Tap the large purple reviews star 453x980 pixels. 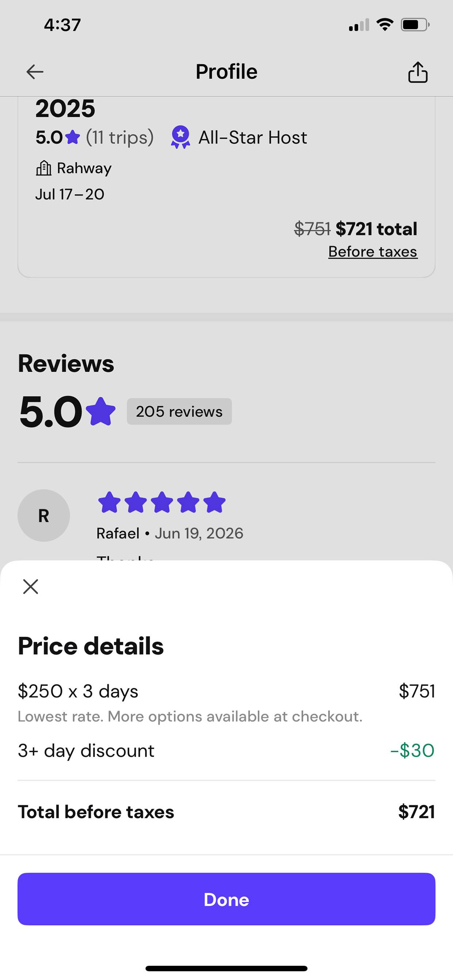pos(100,411)
